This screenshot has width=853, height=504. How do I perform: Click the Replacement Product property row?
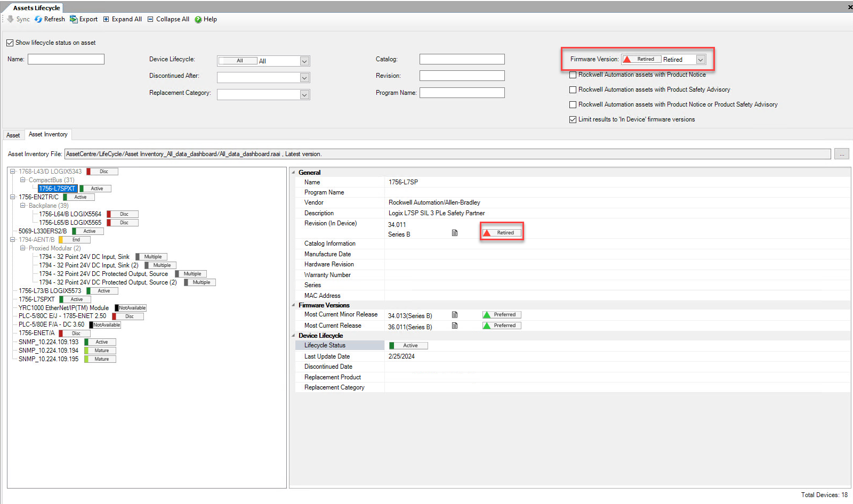[573, 377]
